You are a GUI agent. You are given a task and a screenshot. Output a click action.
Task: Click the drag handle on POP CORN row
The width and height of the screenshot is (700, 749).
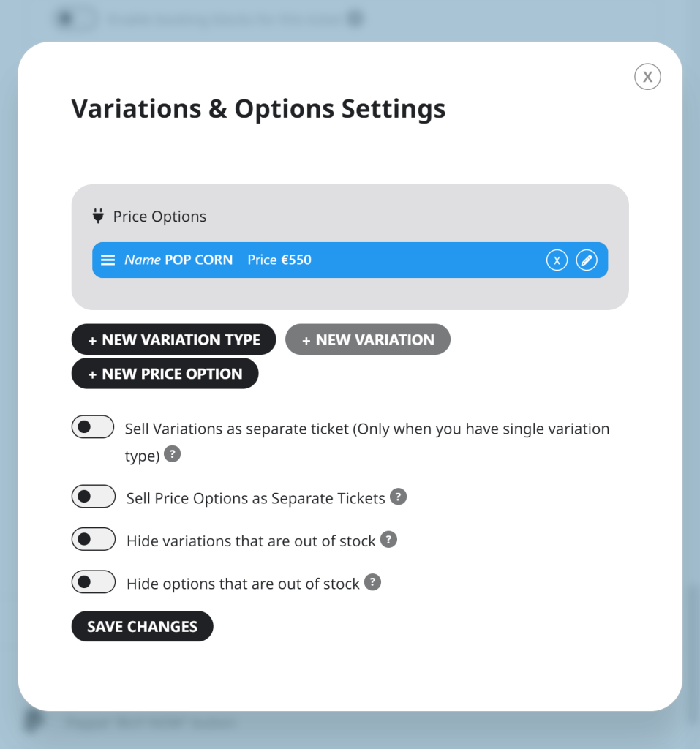(x=108, y=260)
